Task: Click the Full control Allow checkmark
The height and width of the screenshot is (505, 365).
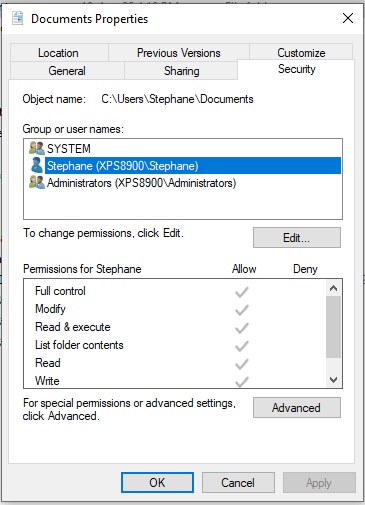Action: point(242,292)
